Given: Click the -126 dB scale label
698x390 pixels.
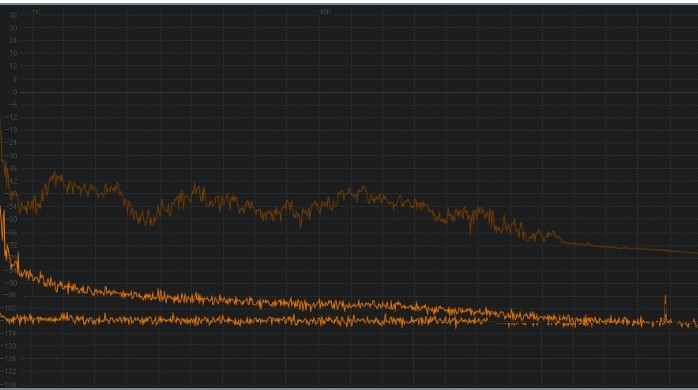Looking at the screenshot, I should (10, 358).
